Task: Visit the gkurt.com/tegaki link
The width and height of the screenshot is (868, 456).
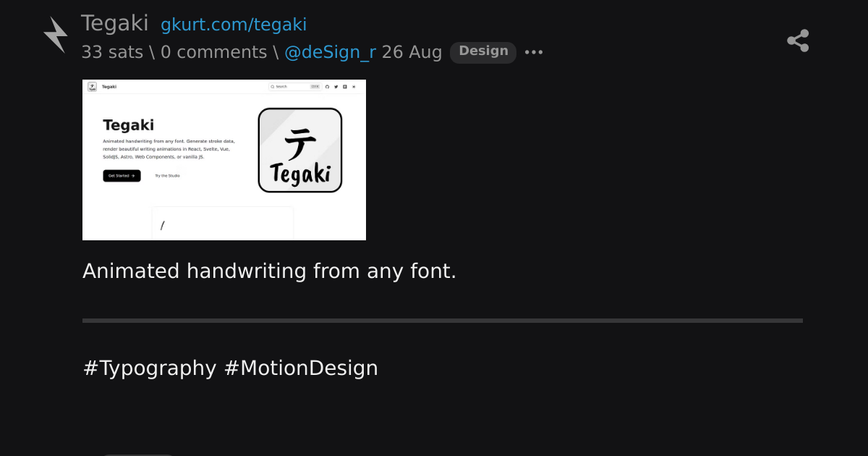Action: tap(234, 25)
